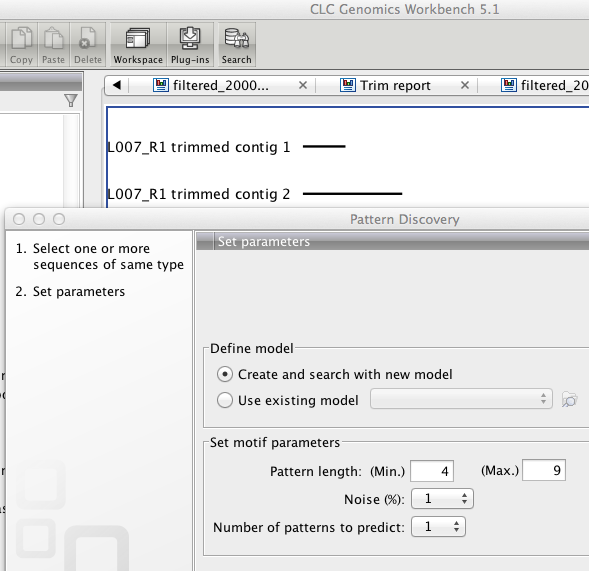The height and width of the screenshot is (571, 589).
Task: Select Create and search with new model
Action: (225, 375)
